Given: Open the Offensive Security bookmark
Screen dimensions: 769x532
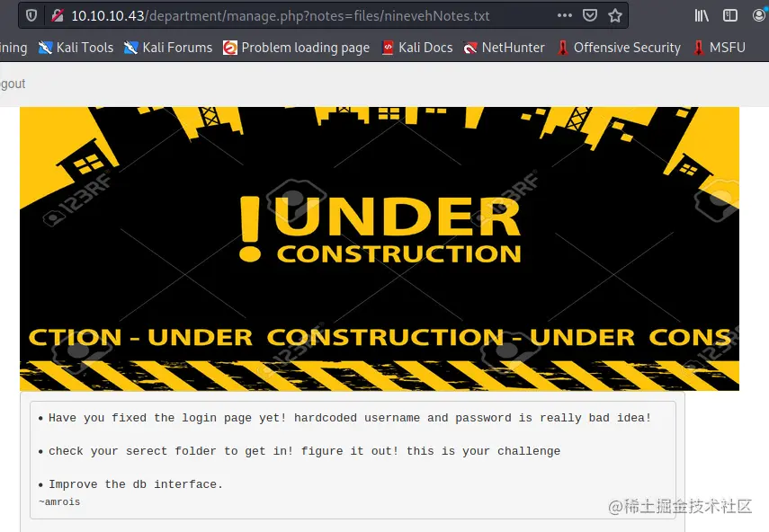Looking at the screenshot, I should (619, 48).
